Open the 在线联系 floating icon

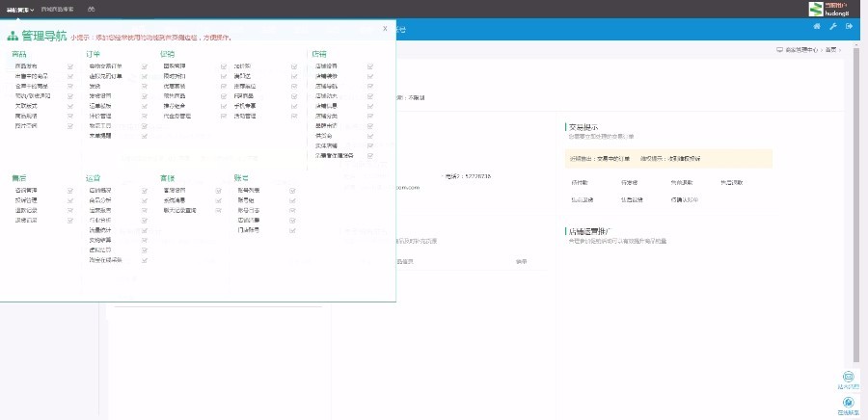click(x=848, y=403)
